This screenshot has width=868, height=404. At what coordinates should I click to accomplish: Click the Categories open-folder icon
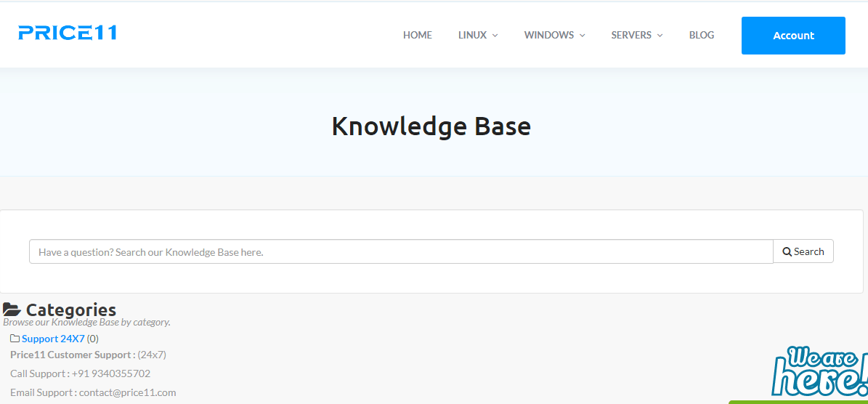(x=12, y=310)
